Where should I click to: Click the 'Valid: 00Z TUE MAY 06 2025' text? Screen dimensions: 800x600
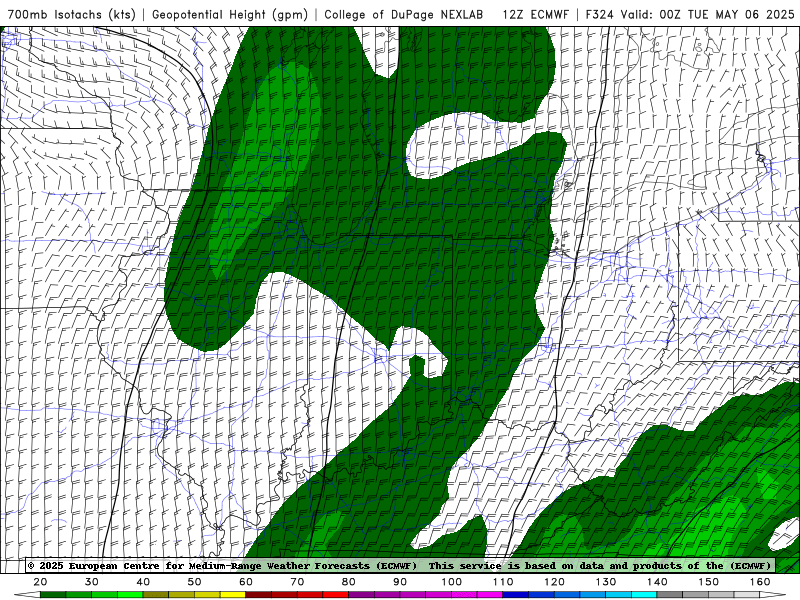707,15
